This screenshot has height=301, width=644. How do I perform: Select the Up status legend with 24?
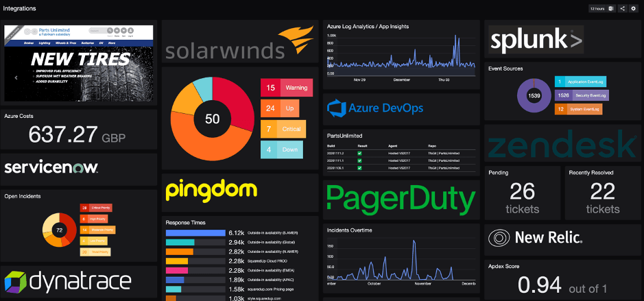pos(280,108)
